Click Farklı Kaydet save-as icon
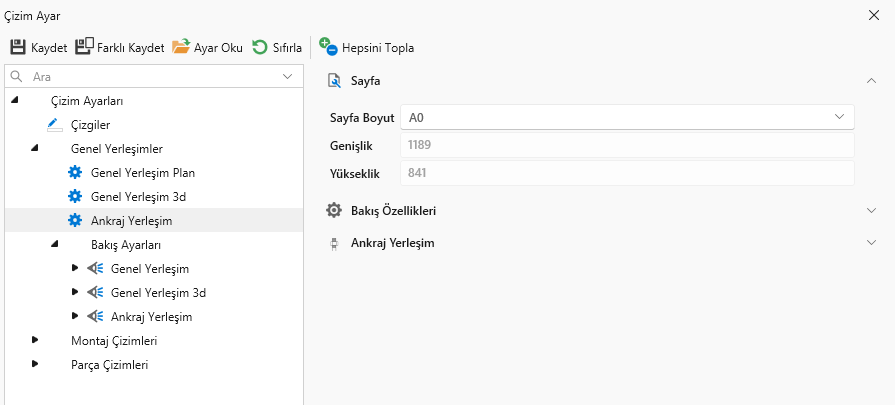 [84, 47]
